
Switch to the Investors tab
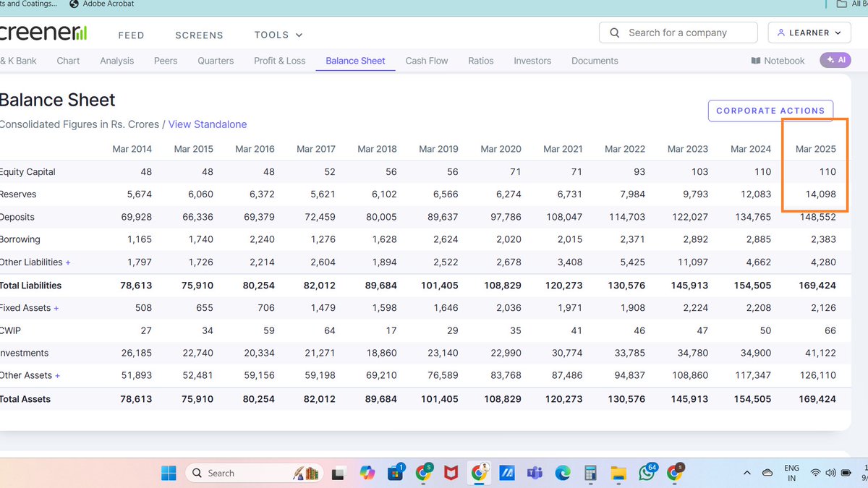[x=532, y=61]
